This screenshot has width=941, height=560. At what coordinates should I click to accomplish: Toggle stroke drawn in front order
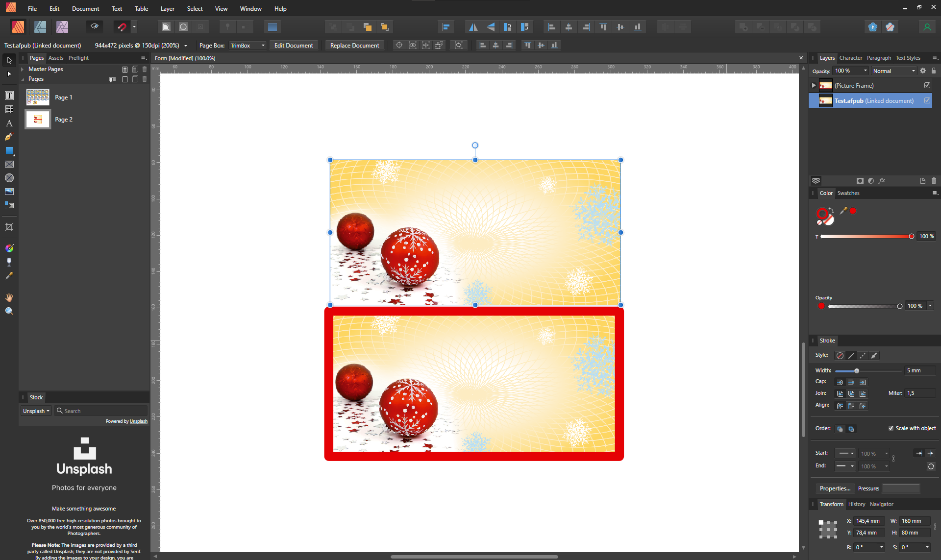[x=851, y=429]
